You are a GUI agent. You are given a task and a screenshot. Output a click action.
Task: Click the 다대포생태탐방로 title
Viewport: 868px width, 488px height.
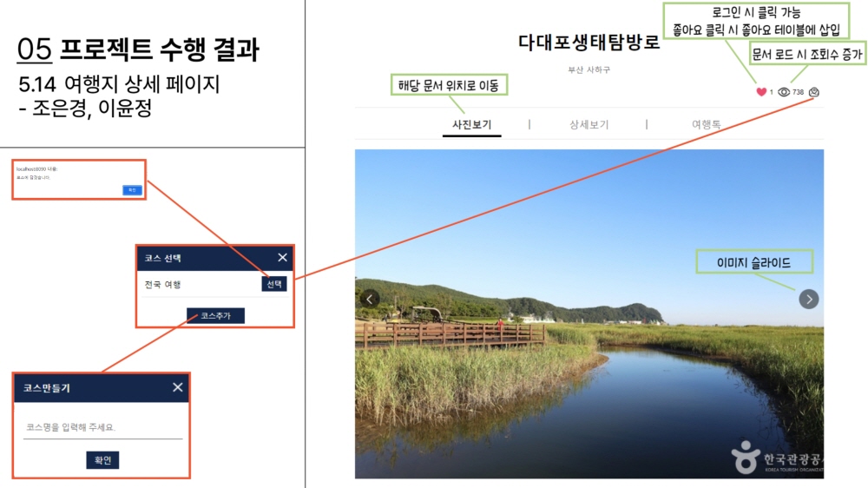[x=589, y=43]
